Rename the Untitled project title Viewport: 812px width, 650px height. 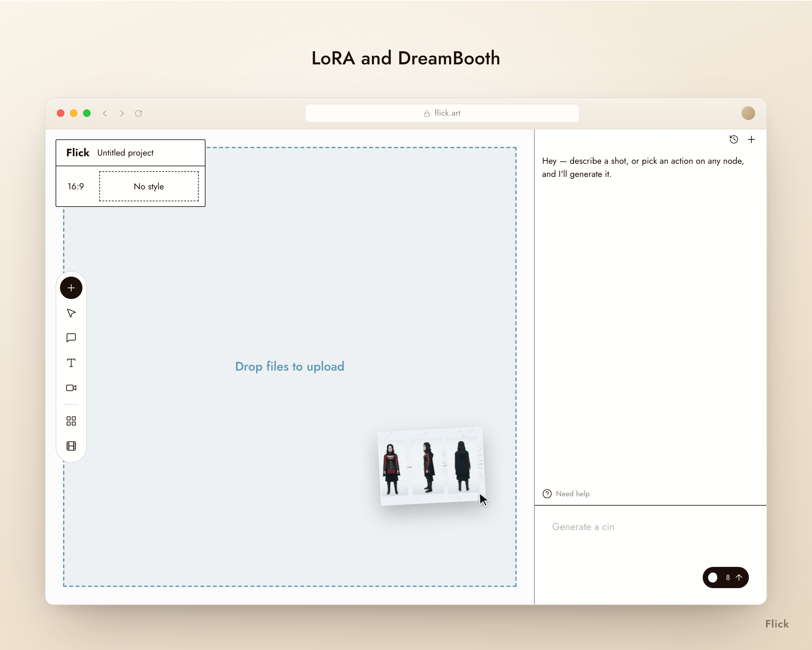[126, 152]
